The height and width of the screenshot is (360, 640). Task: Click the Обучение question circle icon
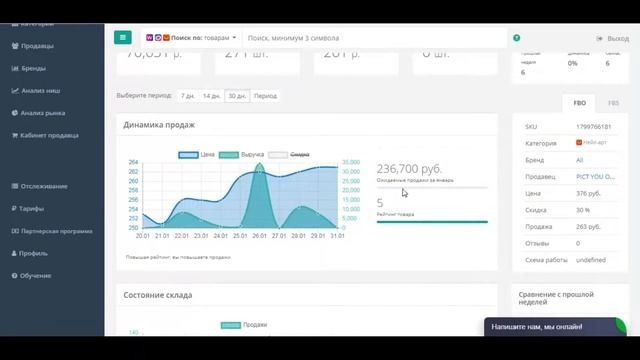(x=14, y=276)
